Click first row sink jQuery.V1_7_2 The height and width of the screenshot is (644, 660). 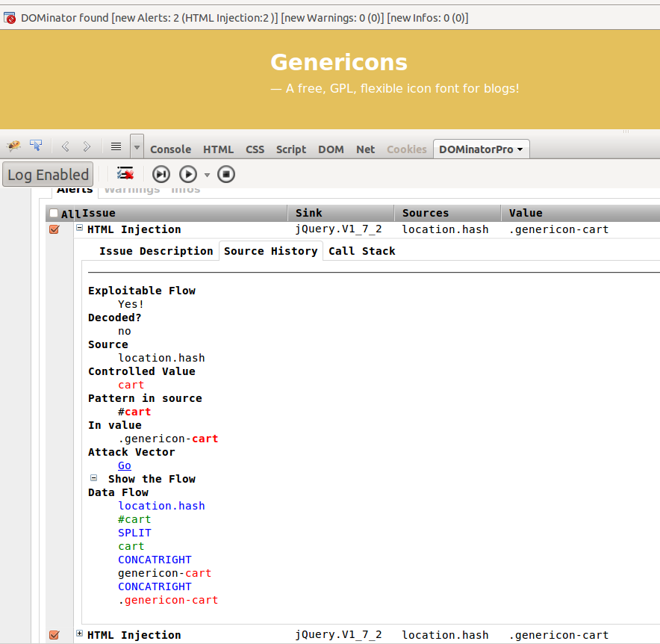point(338,229)
